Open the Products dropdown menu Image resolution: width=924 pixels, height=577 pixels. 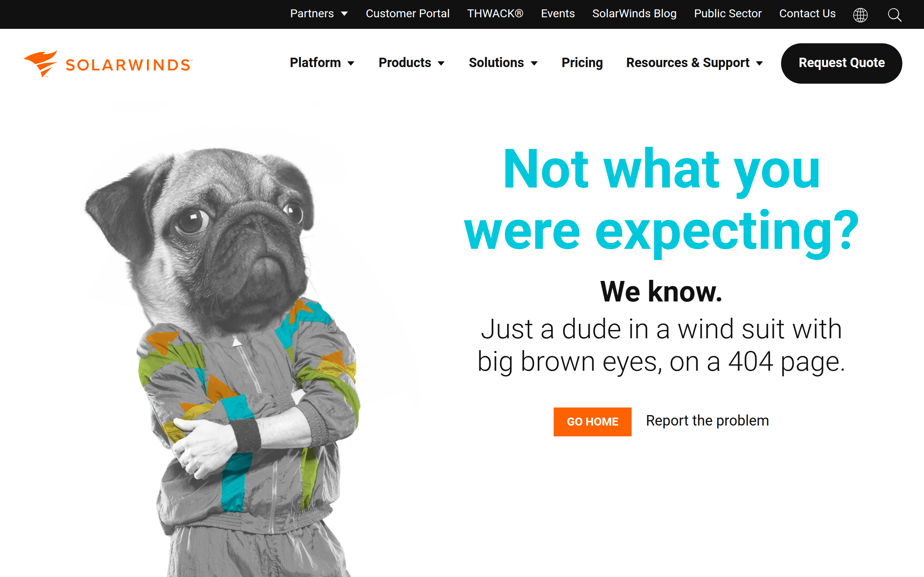411,63
